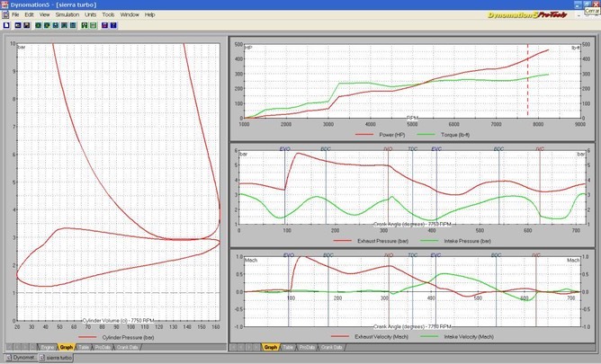Open the Simulation menu

tap(67, 14)
